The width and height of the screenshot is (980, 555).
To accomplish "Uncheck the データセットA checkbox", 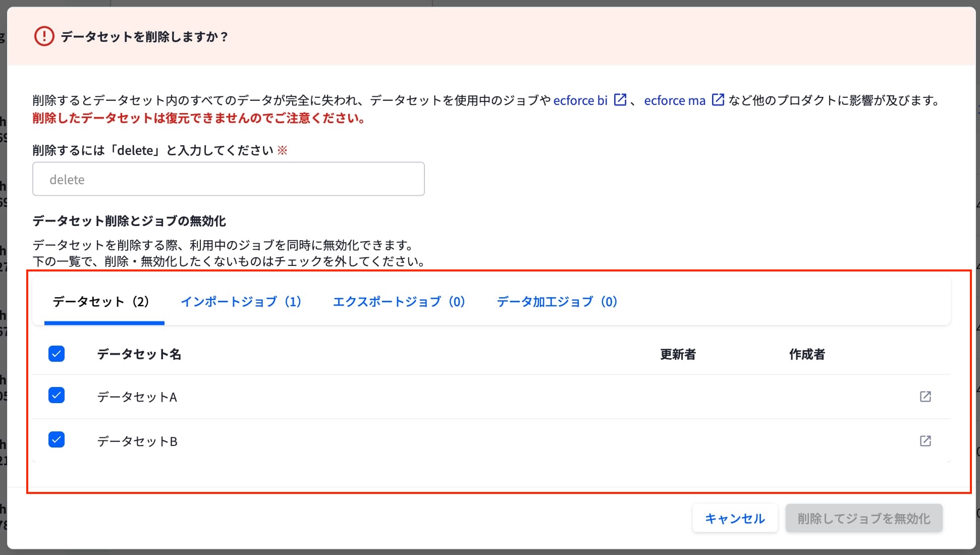I will point(57,395).
